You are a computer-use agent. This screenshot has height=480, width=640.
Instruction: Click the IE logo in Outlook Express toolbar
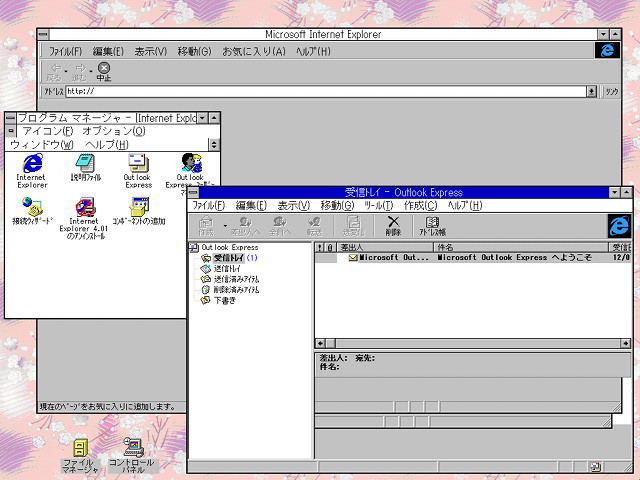coord(619,226)
